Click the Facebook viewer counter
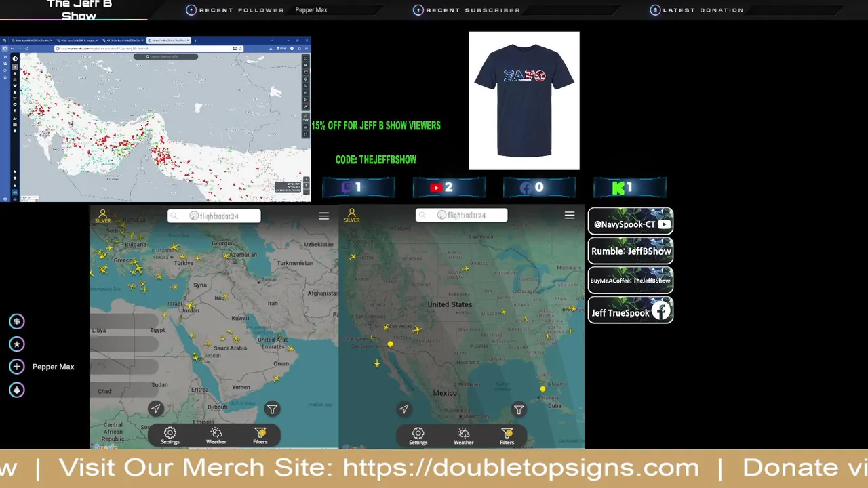Viewport: 868px width, 488px height. click(539, 188)
